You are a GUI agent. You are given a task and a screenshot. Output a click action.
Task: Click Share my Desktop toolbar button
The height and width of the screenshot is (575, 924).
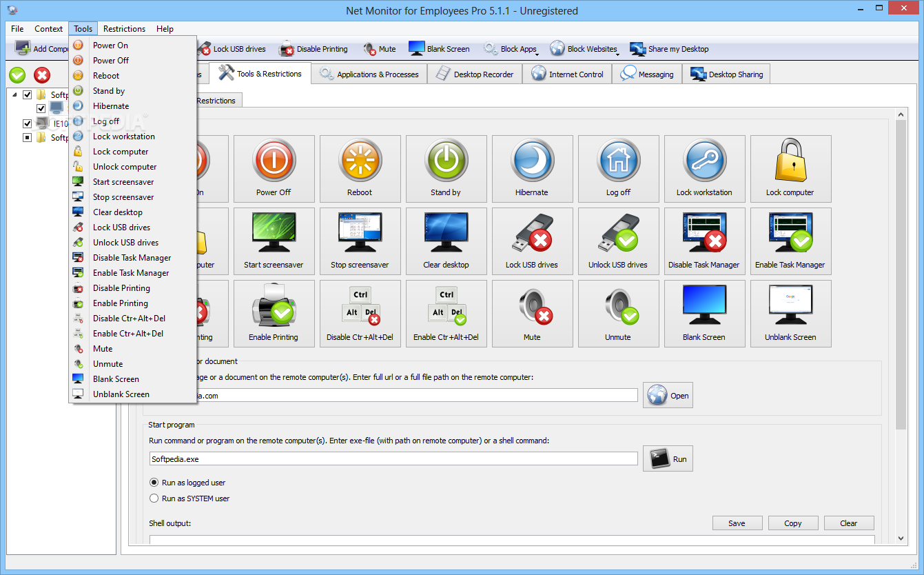pos(669,49)
